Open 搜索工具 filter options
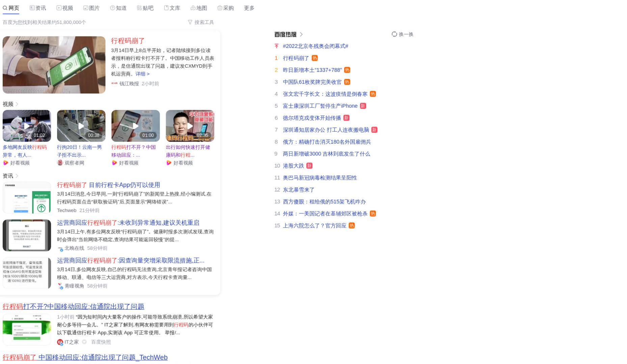The image size is (627, 364). tap(204, 22)
